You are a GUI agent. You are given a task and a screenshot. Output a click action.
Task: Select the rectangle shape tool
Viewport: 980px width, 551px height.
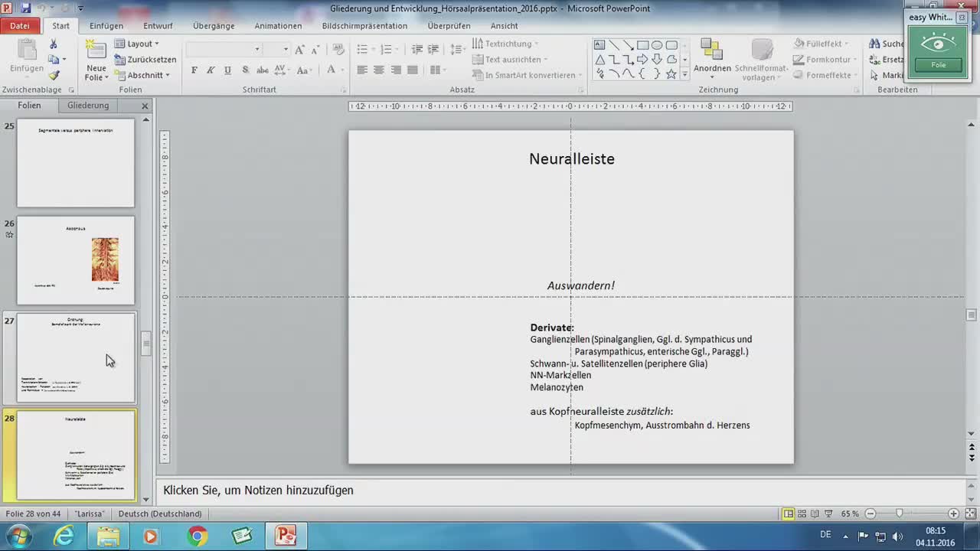point(642,45)
